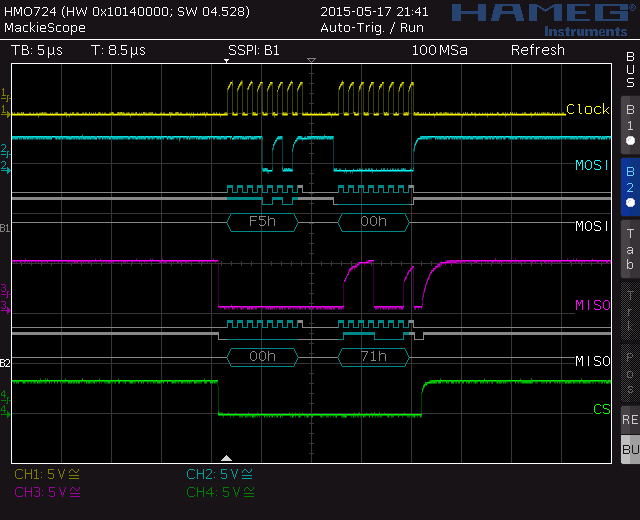Click the TB: 5µs timebase readout
Image resolution: width=640 pixels, height=520 pixels.
[x=37, y=51]
